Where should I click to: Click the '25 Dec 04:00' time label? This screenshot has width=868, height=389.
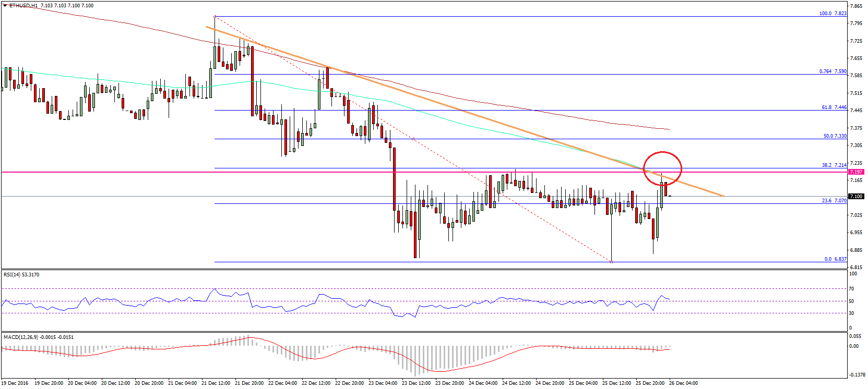tap(584, 383)
